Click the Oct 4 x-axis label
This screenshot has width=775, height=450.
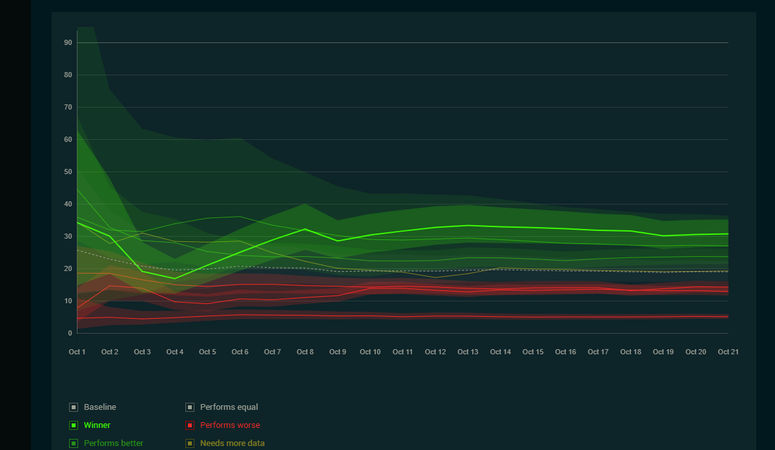click(x=175, y=352)
